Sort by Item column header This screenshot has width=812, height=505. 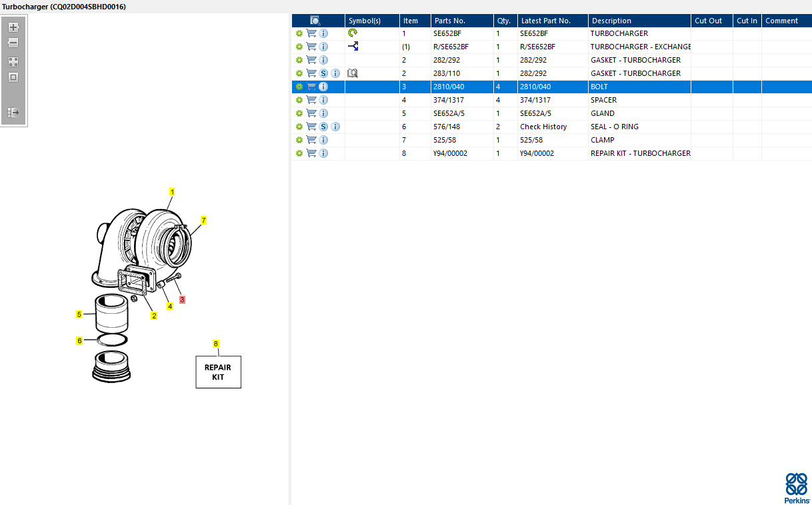click(x=415, y=21)
